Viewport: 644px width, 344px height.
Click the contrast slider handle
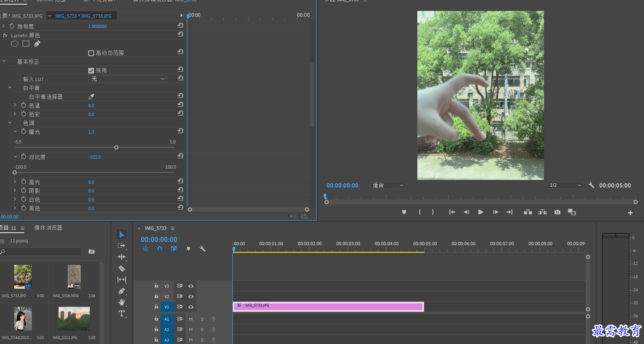[15, 172]
